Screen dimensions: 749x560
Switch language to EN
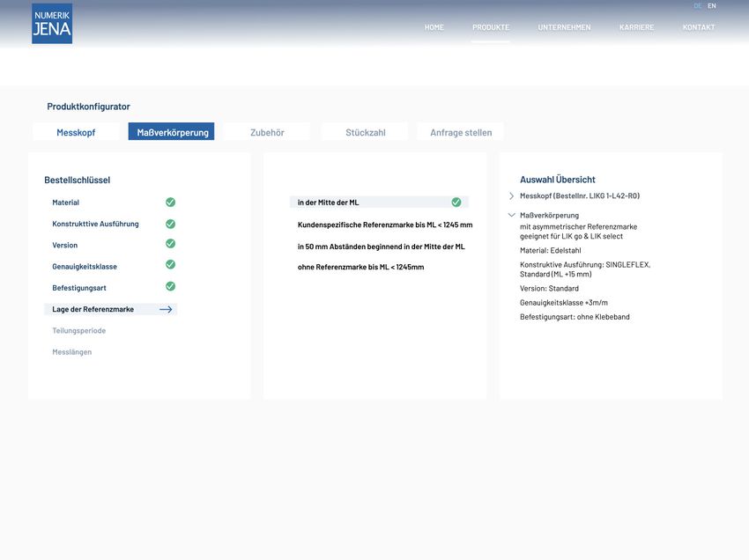point(711,6)
